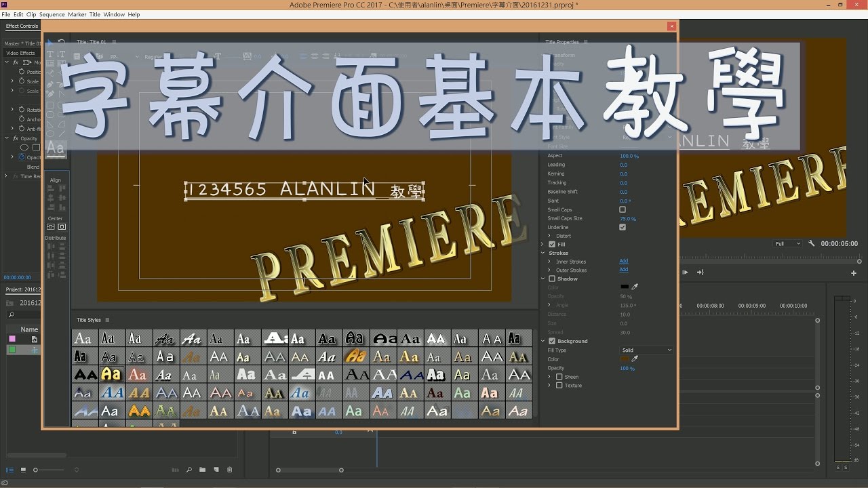This screenshot has width=868, height=488.
Task: Open Program Monitor wrench settings
Action: (812, 243)
